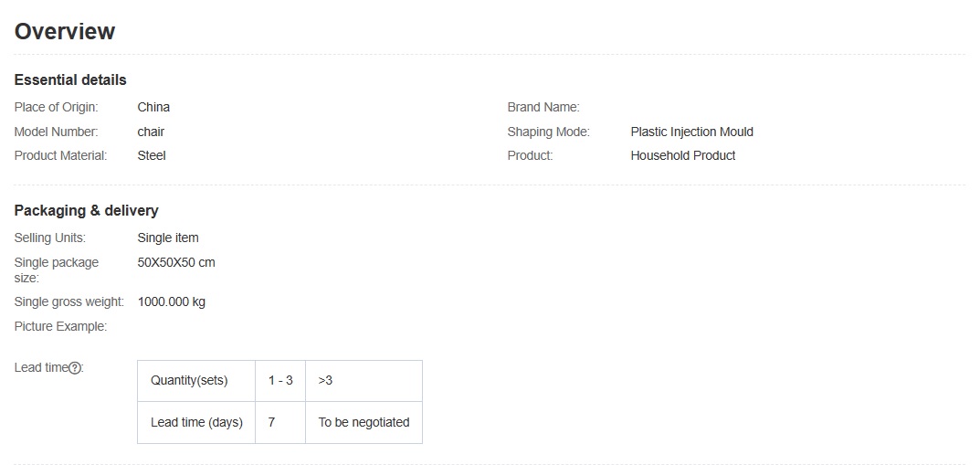
Task: Click the Overview heading
Action: [65, 32]
